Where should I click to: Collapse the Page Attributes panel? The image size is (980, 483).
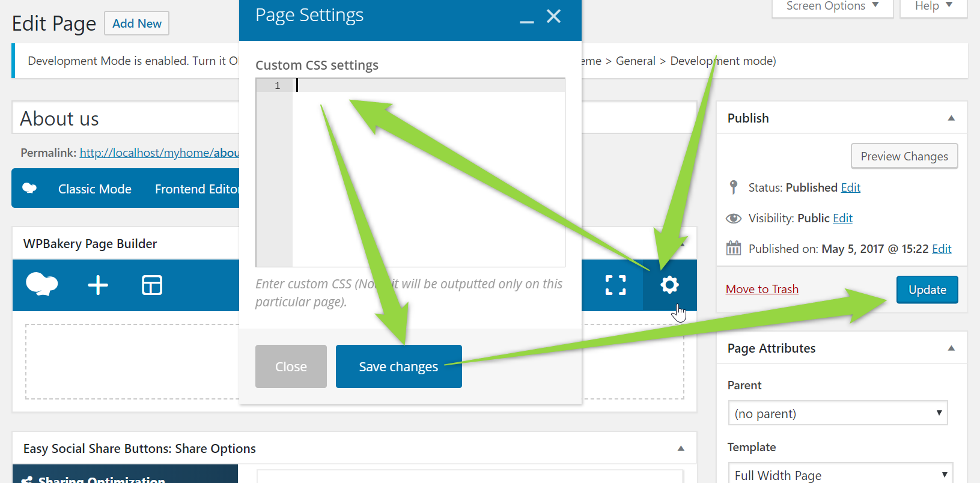click(951, 348)
